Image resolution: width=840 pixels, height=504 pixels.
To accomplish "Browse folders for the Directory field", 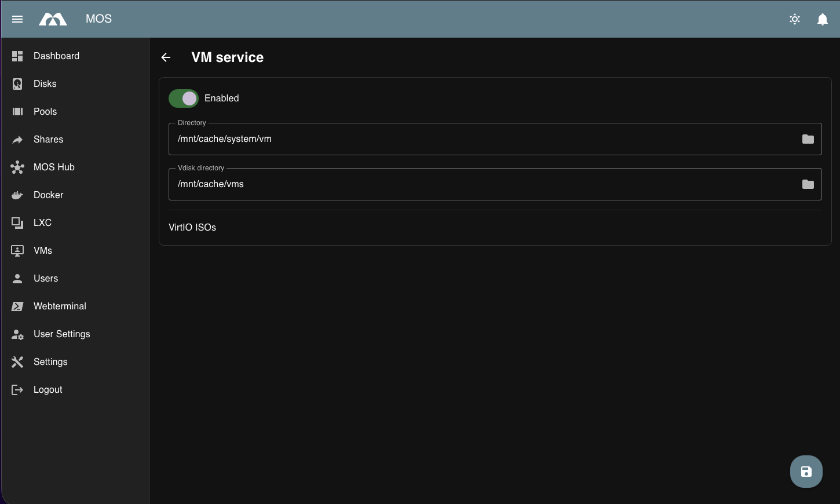I will click(808, 139).
